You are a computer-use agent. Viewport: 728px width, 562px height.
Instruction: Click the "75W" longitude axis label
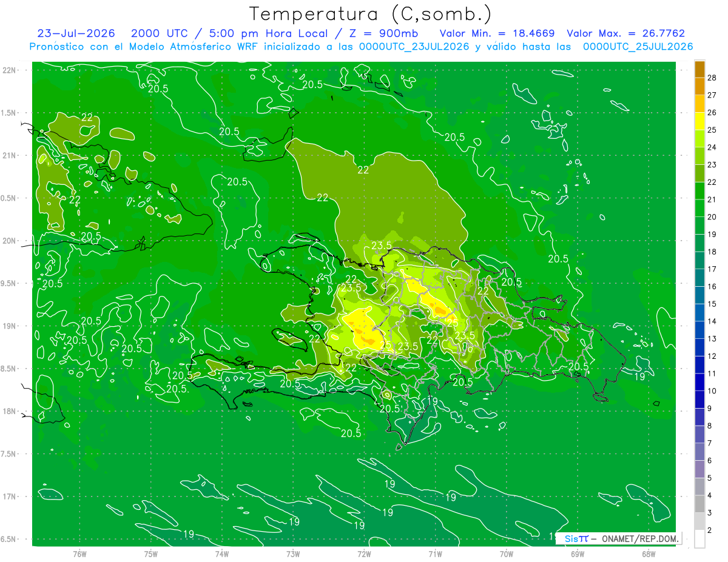click(151, 554)
